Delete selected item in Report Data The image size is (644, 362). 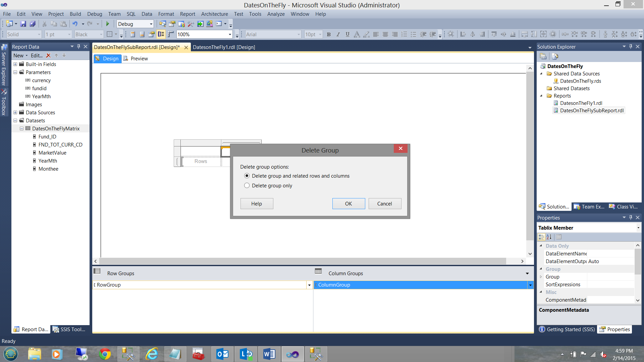[48, 56]
